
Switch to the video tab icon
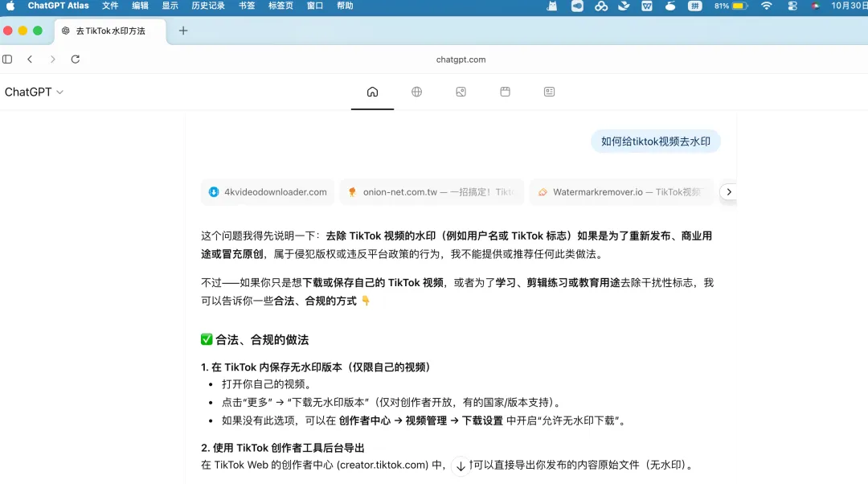(505, 92)
